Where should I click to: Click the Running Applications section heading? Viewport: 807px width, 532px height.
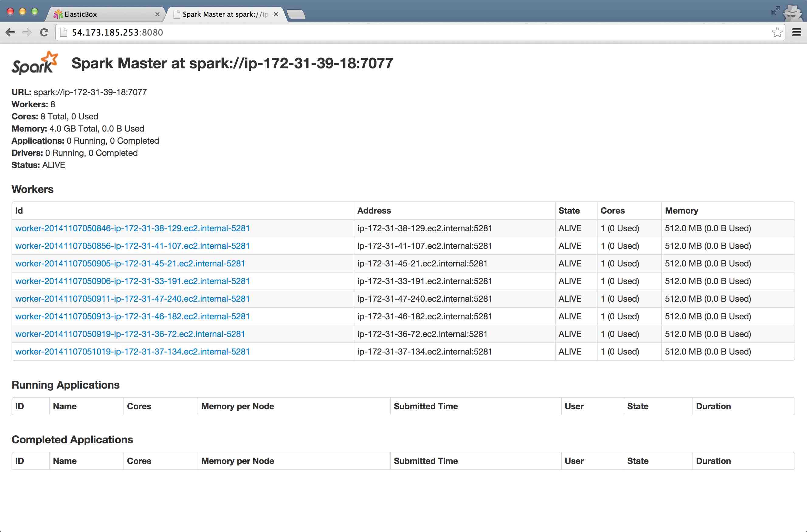click(65, 385)
